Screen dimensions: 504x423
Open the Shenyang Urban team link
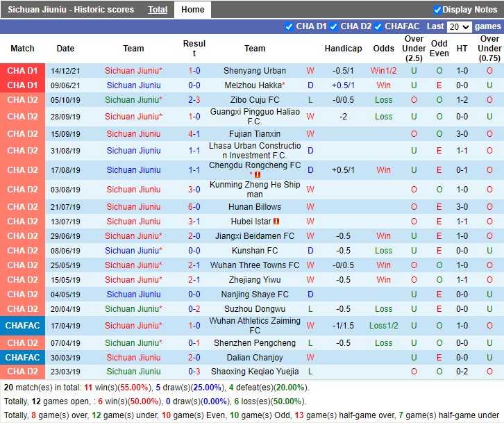(x=254, y=71)
